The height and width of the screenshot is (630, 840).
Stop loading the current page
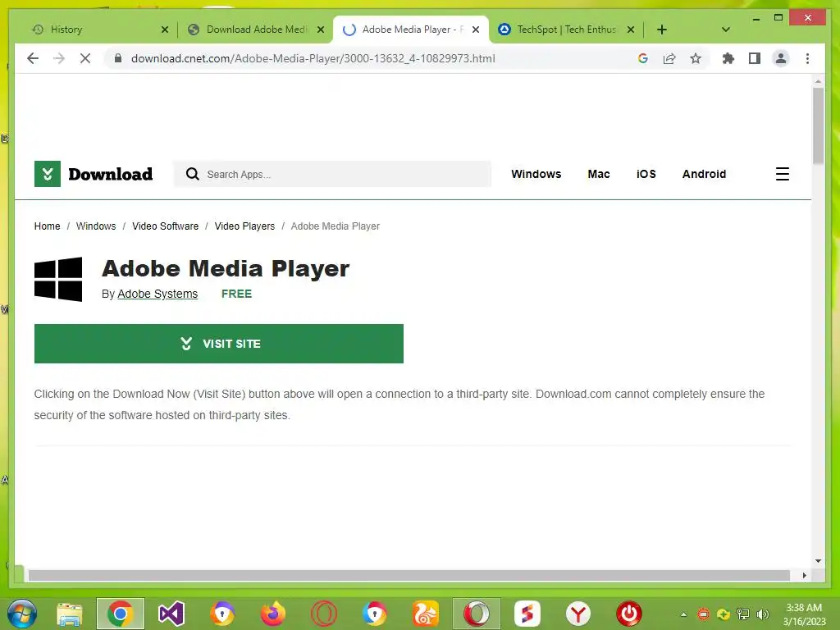tap(85, 58)
